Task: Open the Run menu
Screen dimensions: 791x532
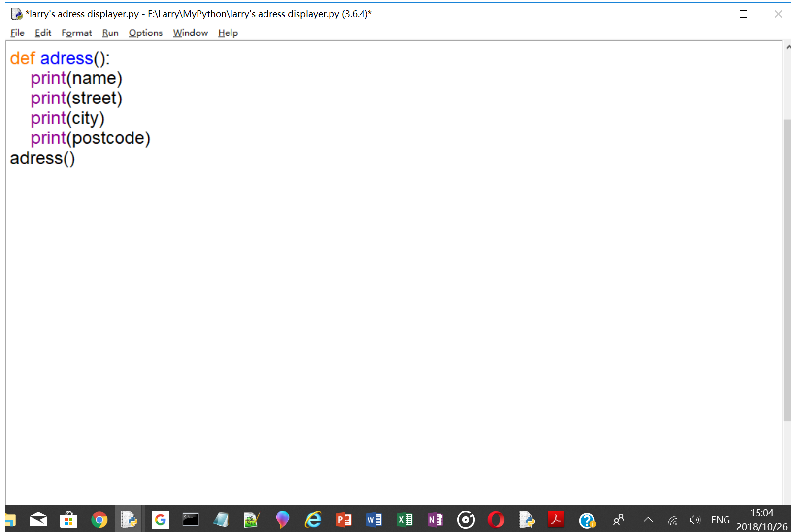Action: tap(110, 33)
